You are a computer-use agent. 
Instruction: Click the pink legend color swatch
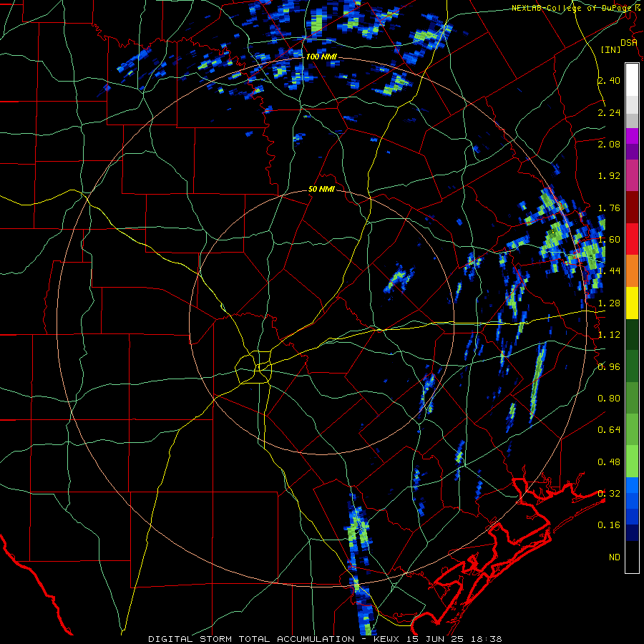632,175
